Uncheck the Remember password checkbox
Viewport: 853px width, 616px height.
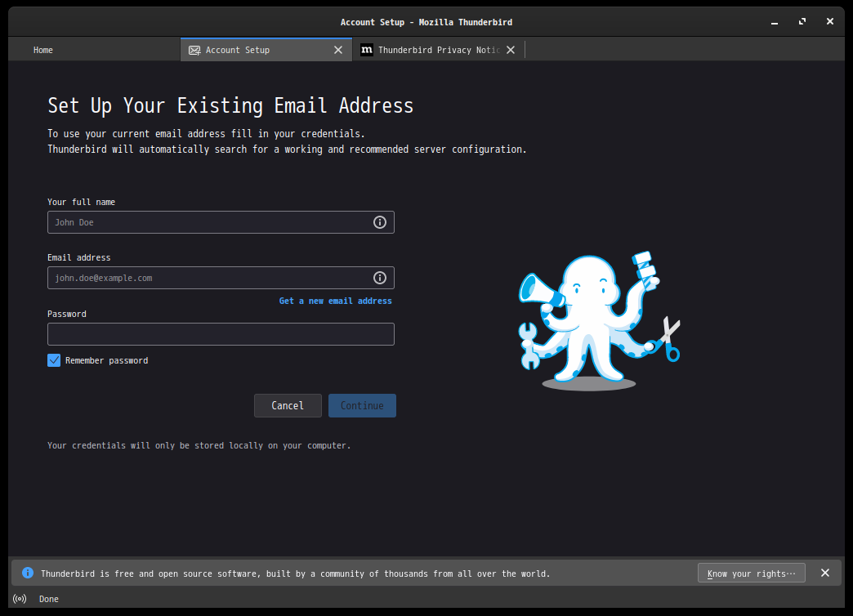(x=54, y=360)
